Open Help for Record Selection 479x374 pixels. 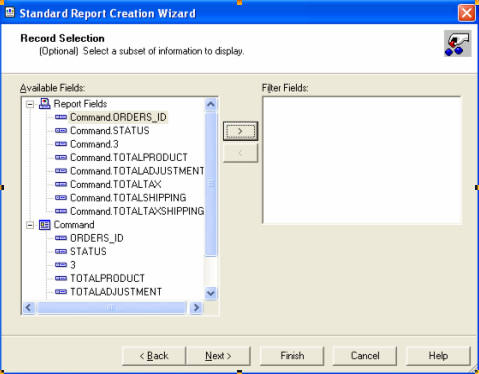[x=438, y=356]
